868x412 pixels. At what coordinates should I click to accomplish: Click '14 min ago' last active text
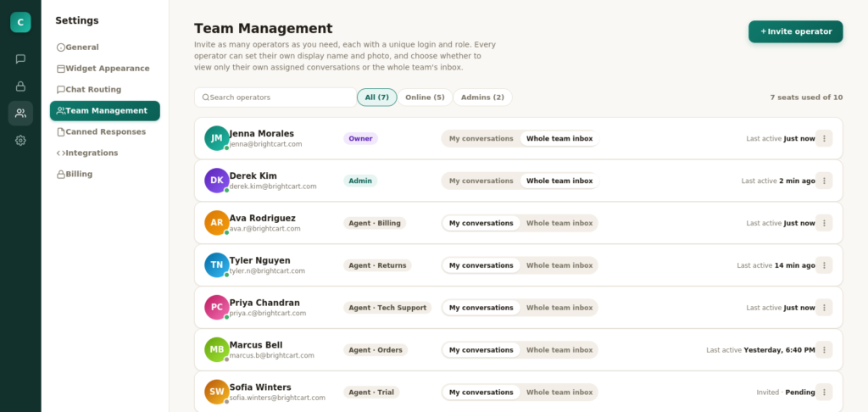click(795, 265)
